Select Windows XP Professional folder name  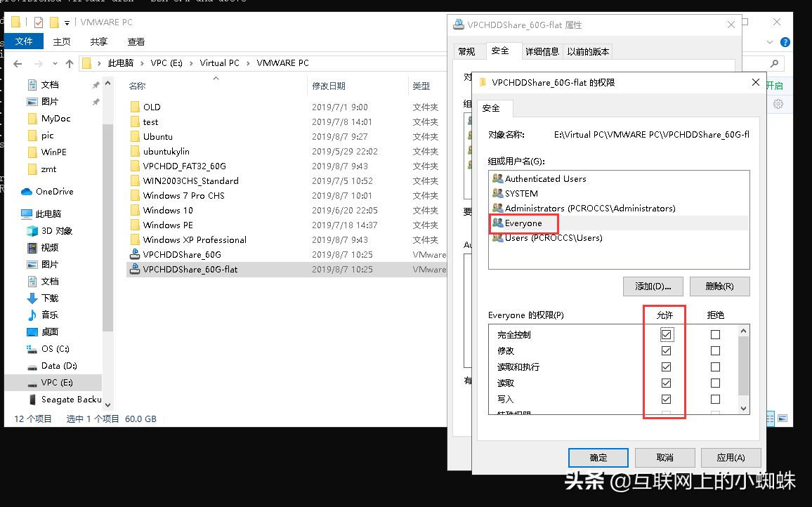pyautogui.click(x=195, y=239)
